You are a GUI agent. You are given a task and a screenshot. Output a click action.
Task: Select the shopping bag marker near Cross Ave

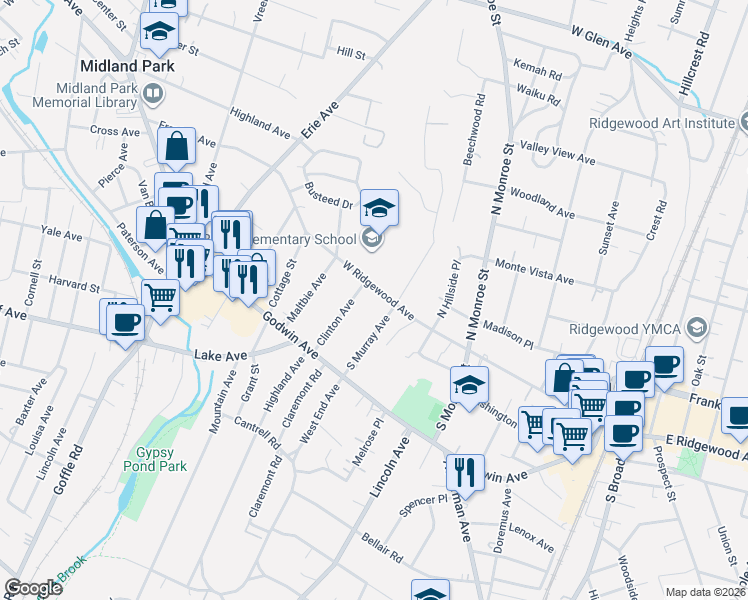(x=177, y=147)
